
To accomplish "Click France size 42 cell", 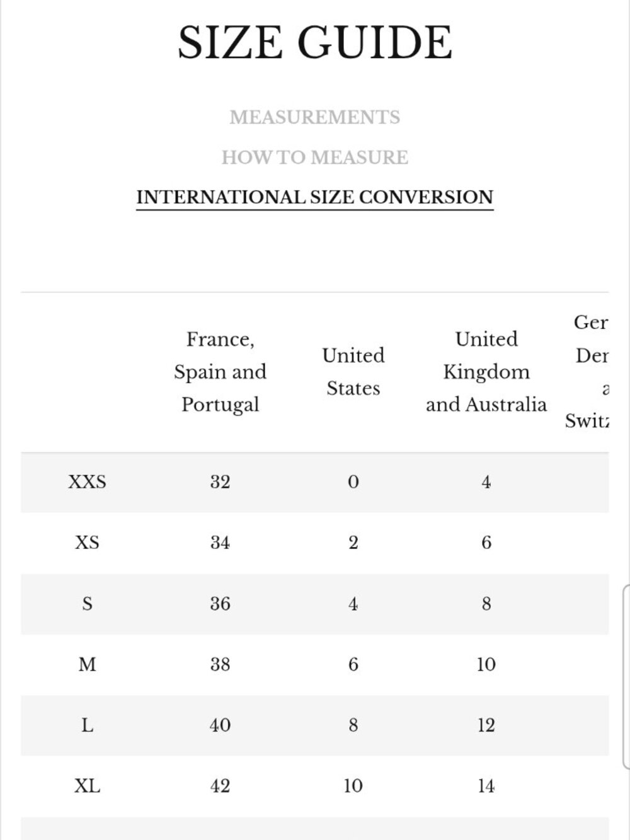I will click(x=220, y=786).
